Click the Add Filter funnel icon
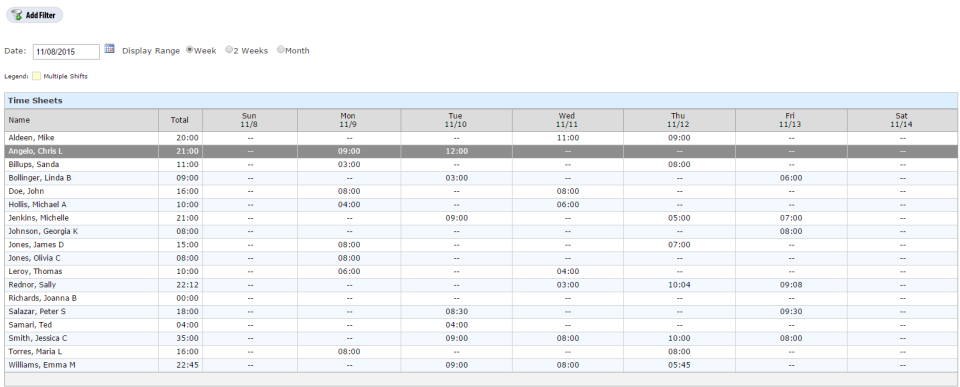The height and width of the screenshot is (387, 960). [x=17, y=15]
